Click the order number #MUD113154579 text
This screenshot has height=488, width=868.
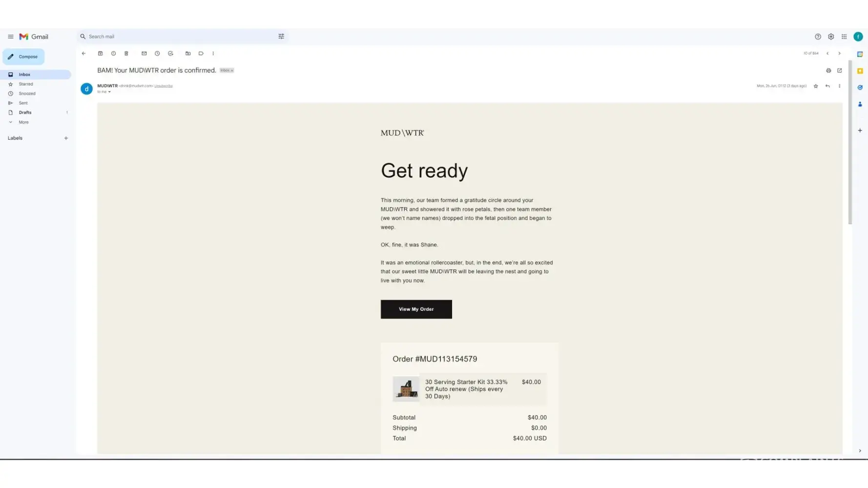[x=446, y=359]
